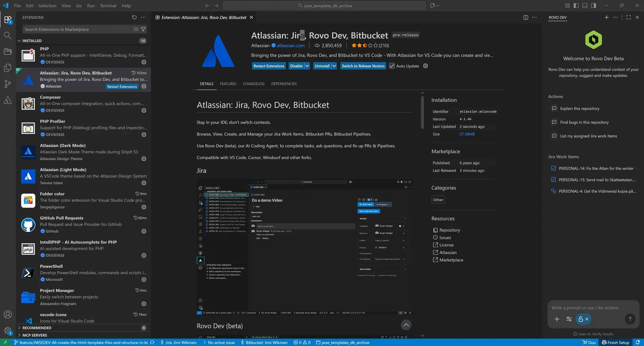The image size is (644, 346).
Task: Open the Source Control view
Action: [x=7, y=84]
